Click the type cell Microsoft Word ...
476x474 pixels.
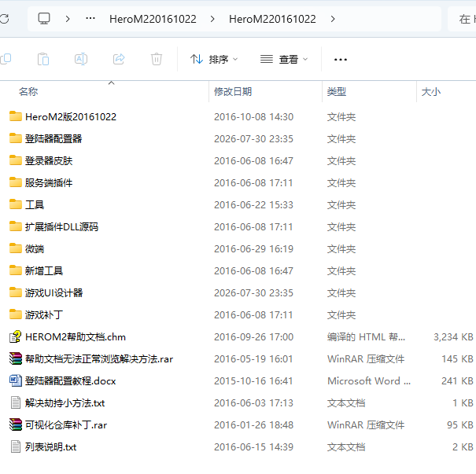point(369,381)
